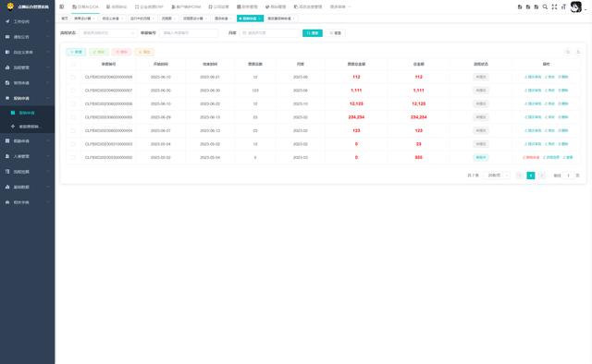Screen dimensions: 592x364
Task: Click the red action link in row 888
Action: [531, 157]
